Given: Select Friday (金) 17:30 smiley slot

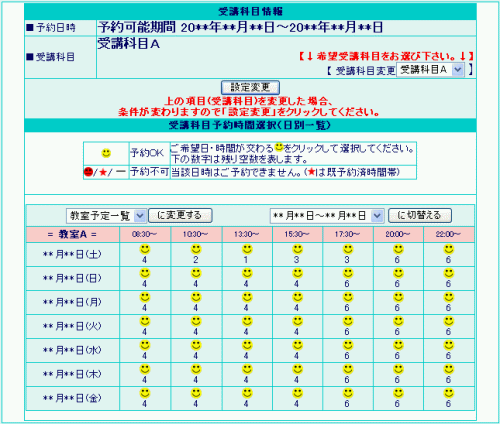Looking at the screenshot, I should point(348,393).
